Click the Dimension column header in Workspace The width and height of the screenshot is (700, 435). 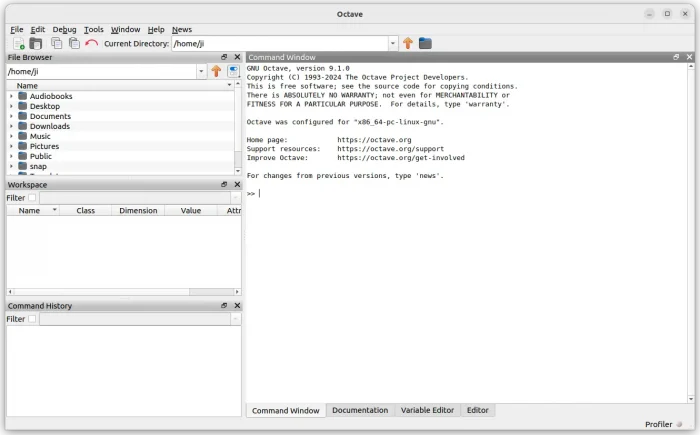coord(138,211)
